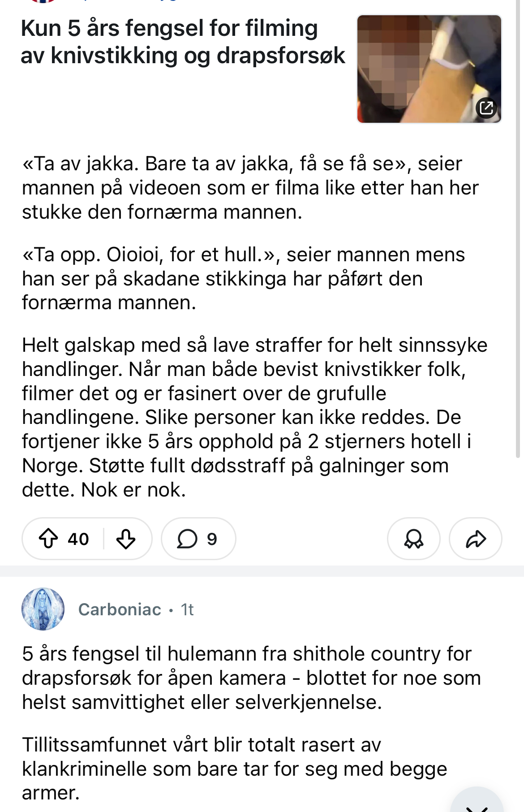This screenshot has width=524, height=812.
Task: Share the post with arrow icon
Action: [x=475, y=539]
